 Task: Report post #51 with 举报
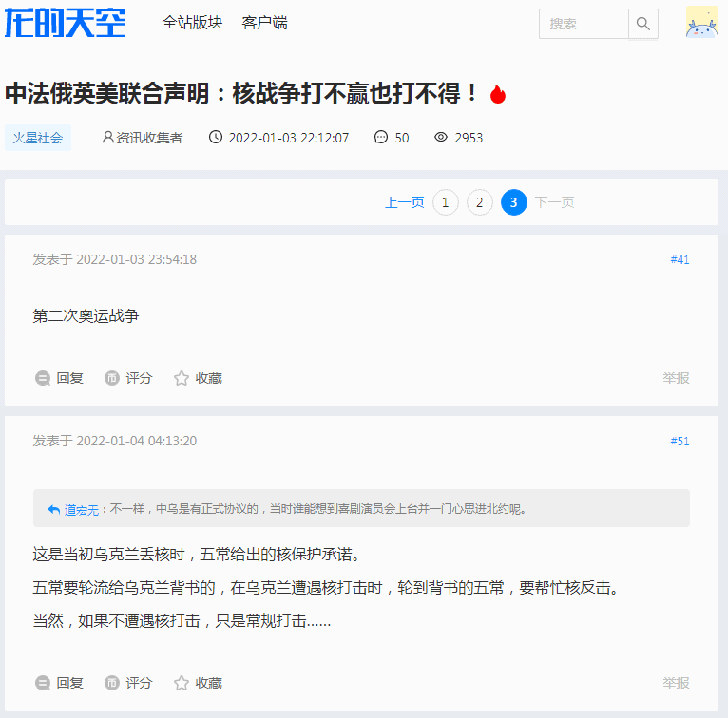676,683
